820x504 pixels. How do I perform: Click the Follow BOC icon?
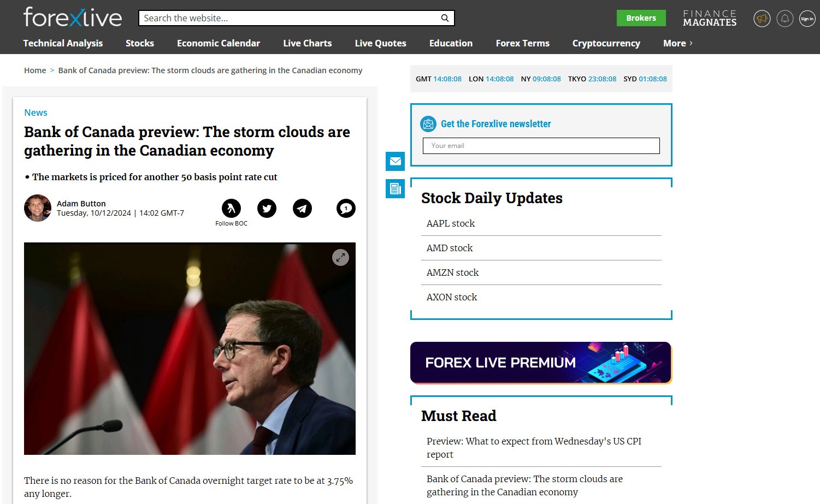[231, 209]
